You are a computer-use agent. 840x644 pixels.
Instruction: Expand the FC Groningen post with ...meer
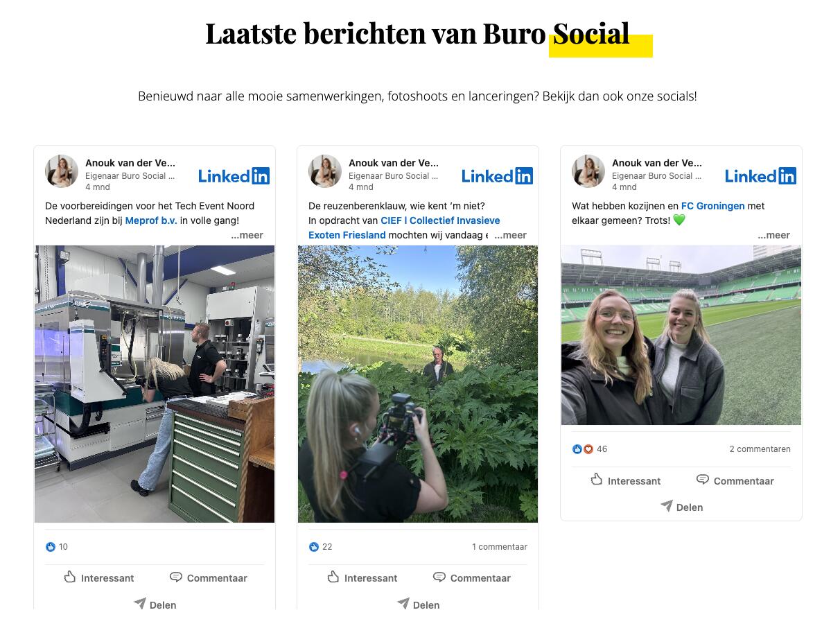[x=774, y=235]
